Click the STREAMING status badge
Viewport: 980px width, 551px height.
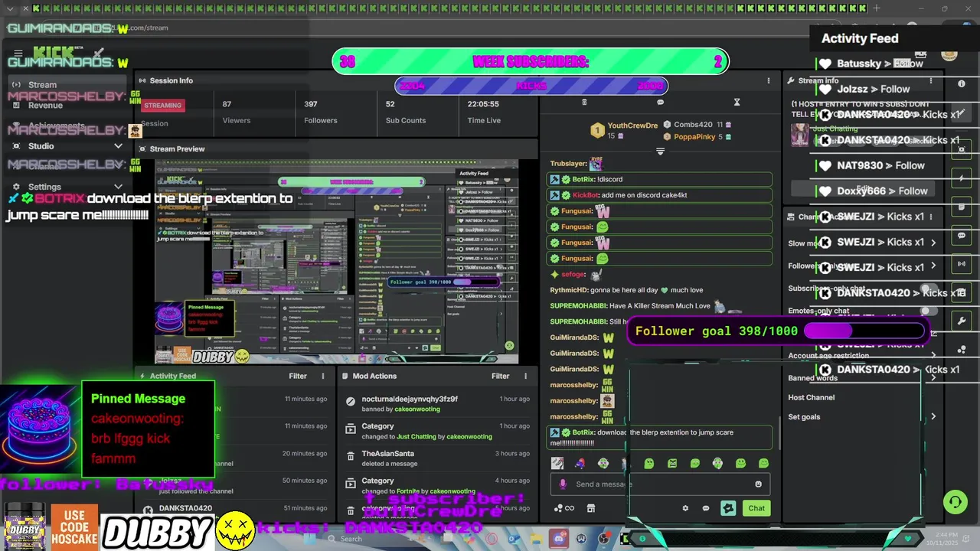[163, 105]
